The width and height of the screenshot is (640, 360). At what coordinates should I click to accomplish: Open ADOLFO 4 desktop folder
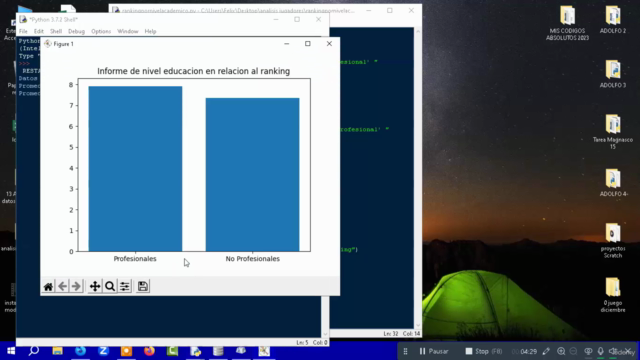coord(613,183)
